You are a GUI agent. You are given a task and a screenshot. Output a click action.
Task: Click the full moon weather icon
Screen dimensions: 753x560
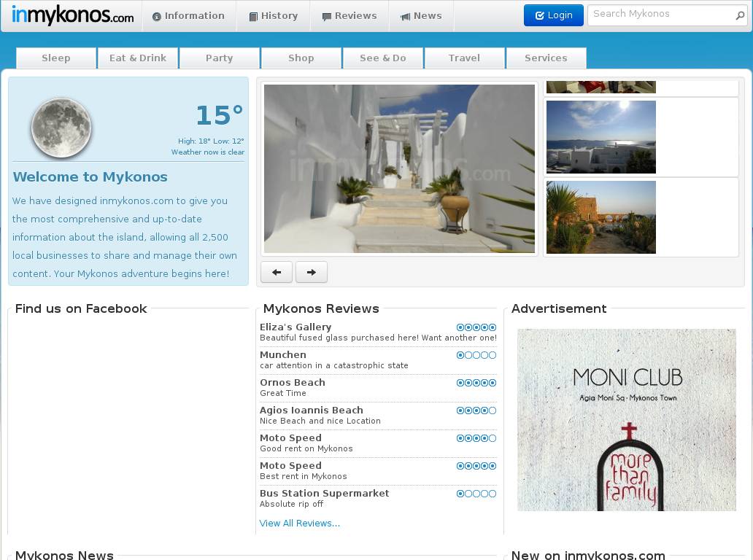[61, 128]
